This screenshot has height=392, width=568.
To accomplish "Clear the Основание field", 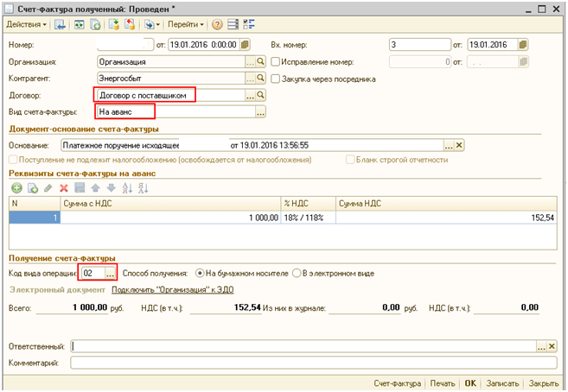I will [459, 145].
